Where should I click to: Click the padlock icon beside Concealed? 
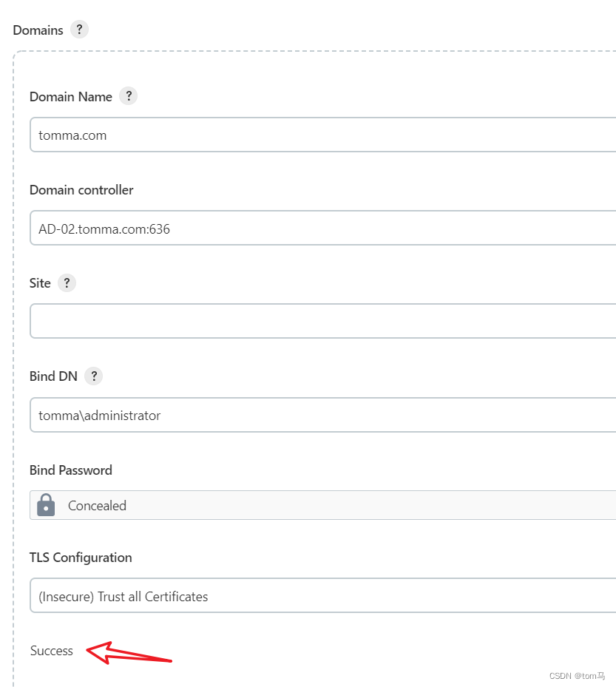(x=45, y=505)
